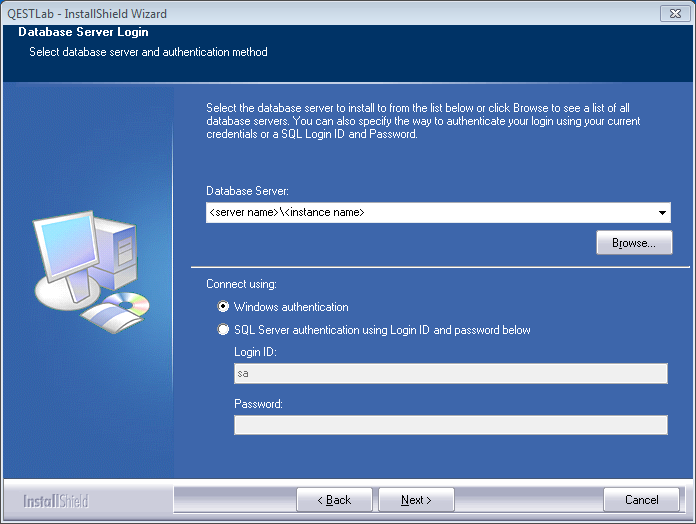Focus the Password input field
This screenshot has height=524, width=696.
click(450, 425)
